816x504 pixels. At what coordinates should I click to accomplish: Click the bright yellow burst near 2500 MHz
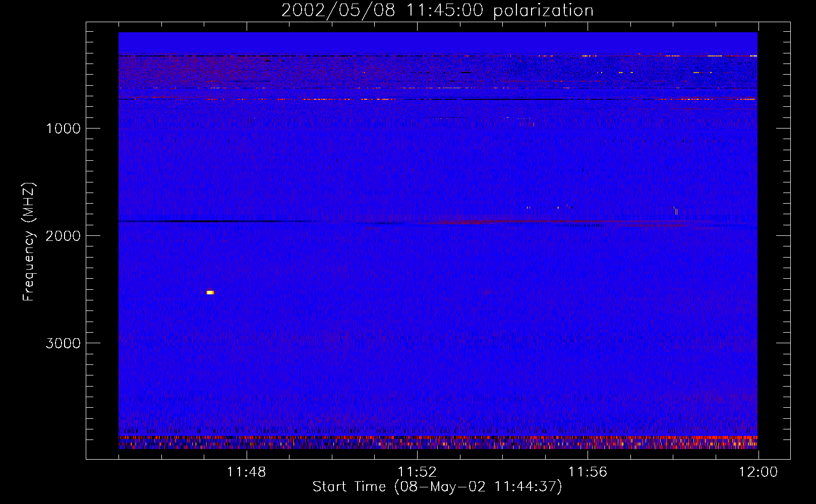click(210, 292)
